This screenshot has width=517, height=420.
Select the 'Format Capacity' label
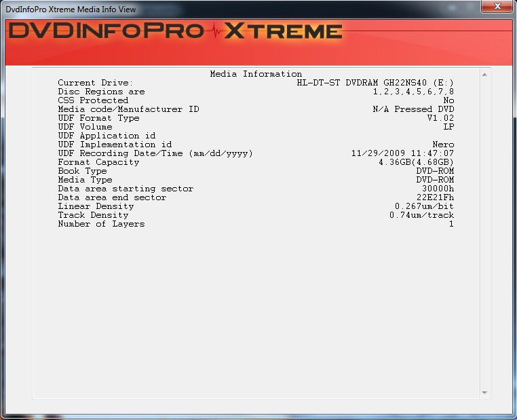98,162
